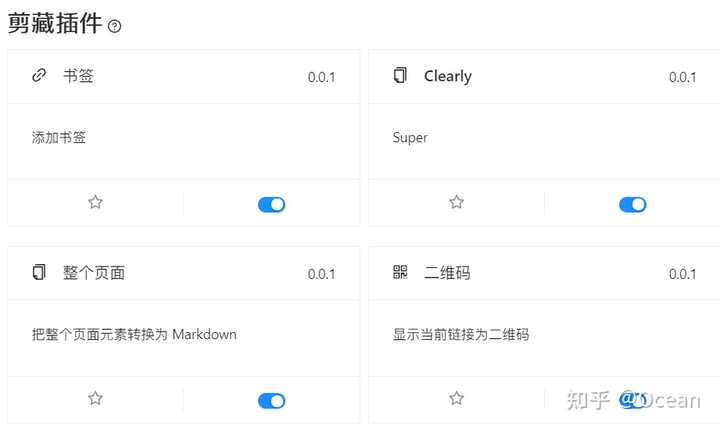Switch off the 二维码 plugin toggle

point(632,400)
